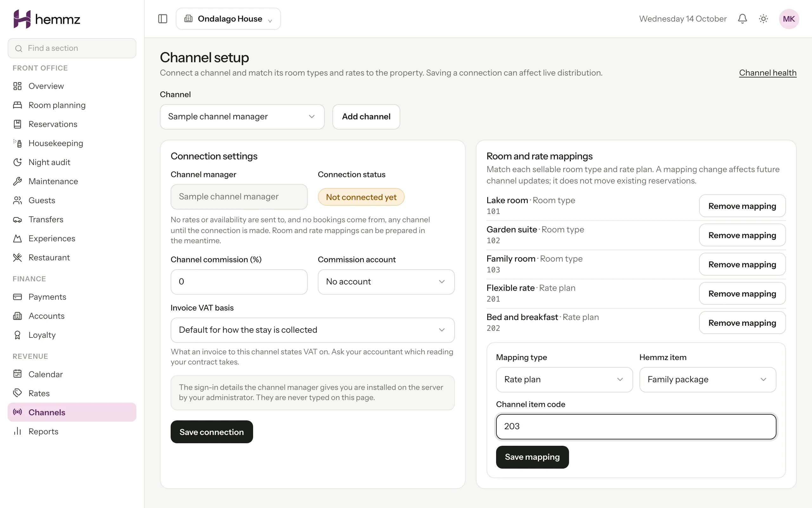Image resolution: width=812 pixels, height=508 pixels.
Task: Remove the Family room mapping
Action: [x=742, y=264]
